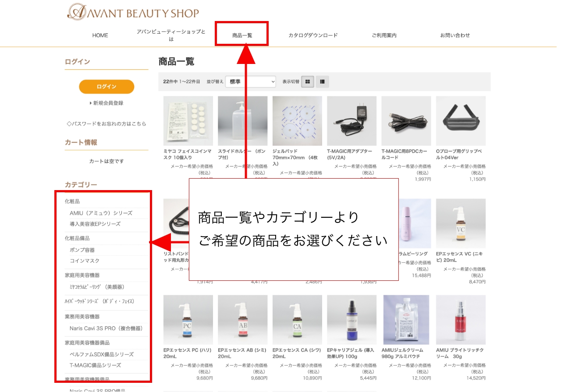Open the 商品一覧 menu item
The height and width of the screenshot is (392, 561).
click(x=242, y=35)
